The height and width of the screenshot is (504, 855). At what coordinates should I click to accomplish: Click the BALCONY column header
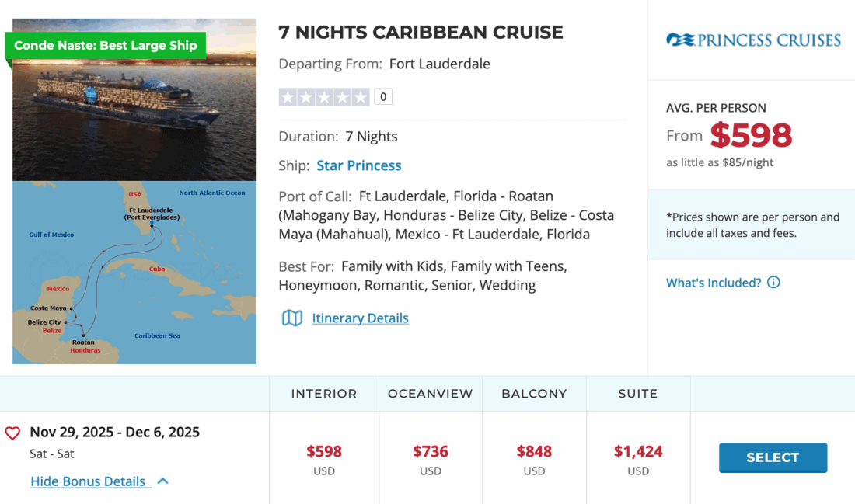534,394
